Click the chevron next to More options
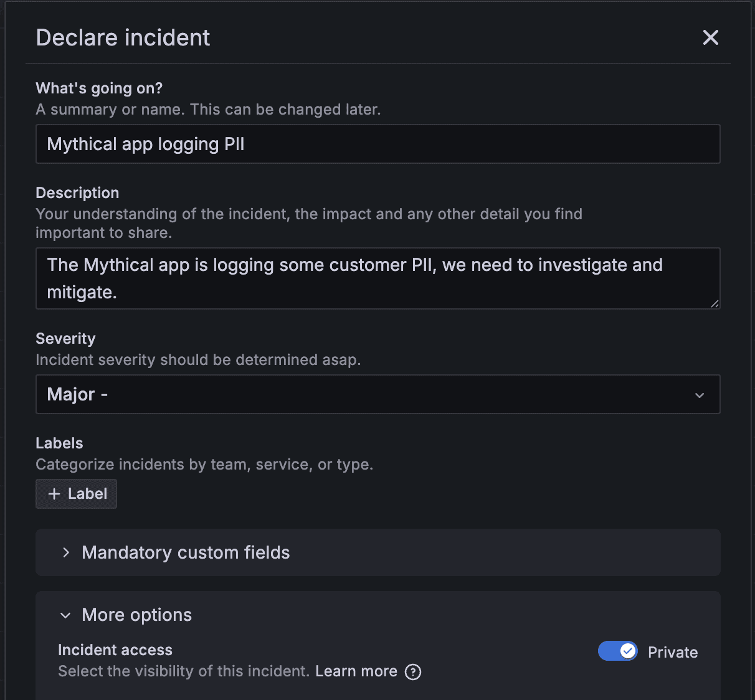 pyautogui.click(x=65, y=615)
